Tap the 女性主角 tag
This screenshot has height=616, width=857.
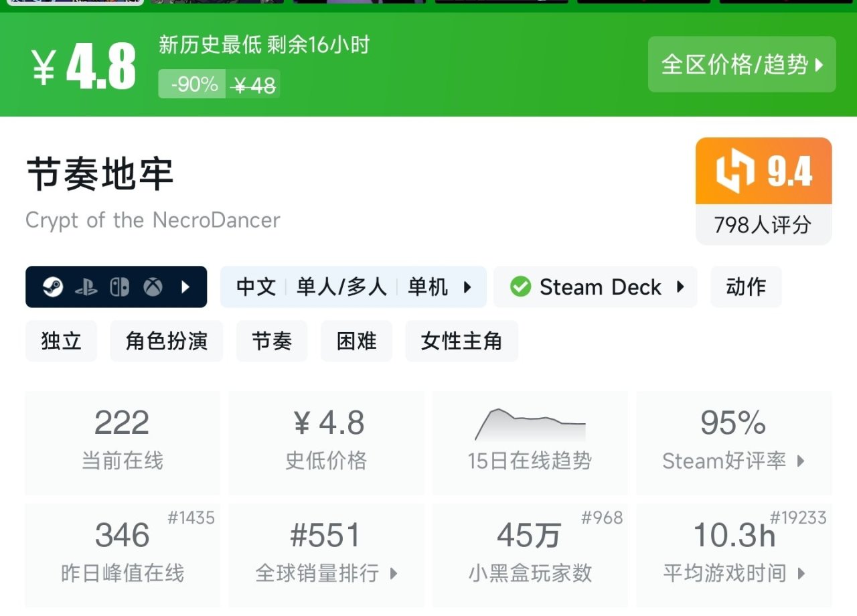point(461,341)
